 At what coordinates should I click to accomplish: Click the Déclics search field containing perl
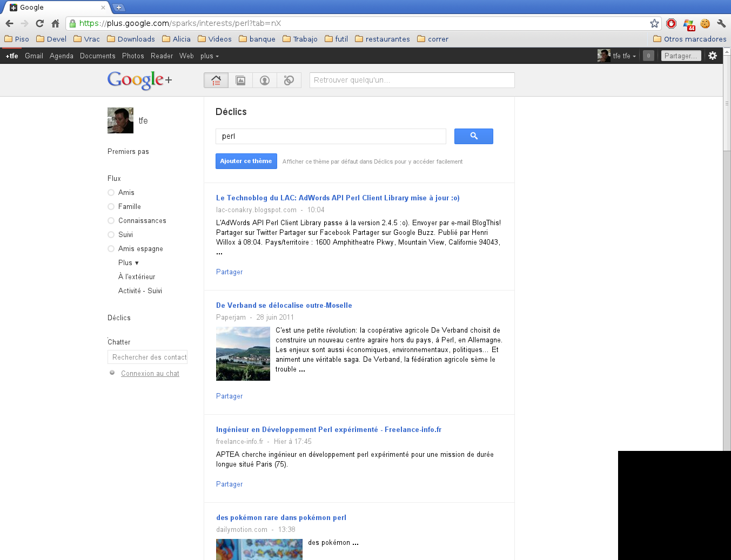pos(331,136)
